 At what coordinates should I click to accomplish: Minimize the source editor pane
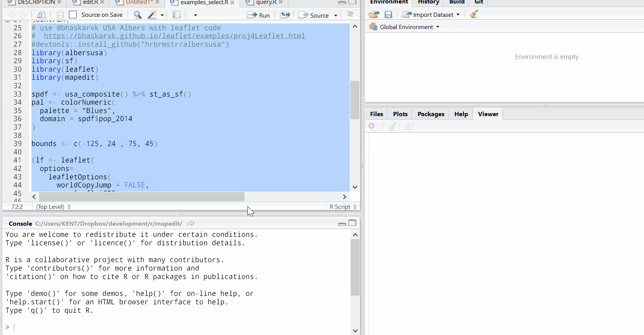(342, 2)
